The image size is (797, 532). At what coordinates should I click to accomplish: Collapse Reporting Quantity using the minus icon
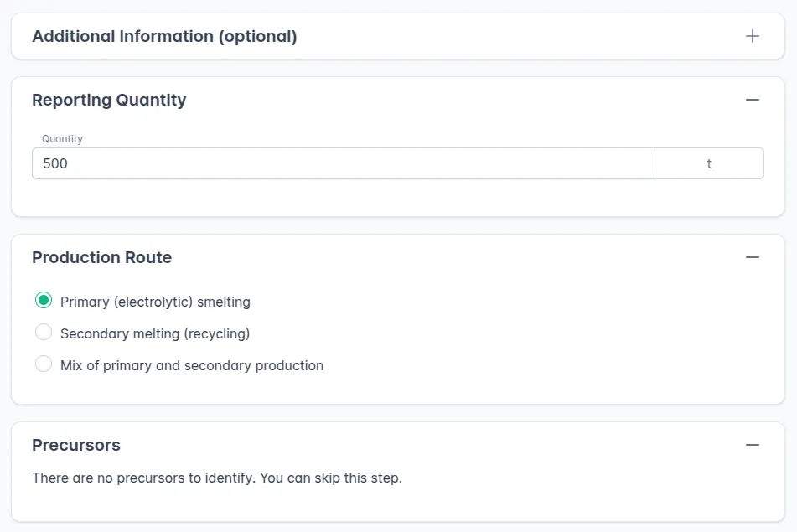(752, 100)
